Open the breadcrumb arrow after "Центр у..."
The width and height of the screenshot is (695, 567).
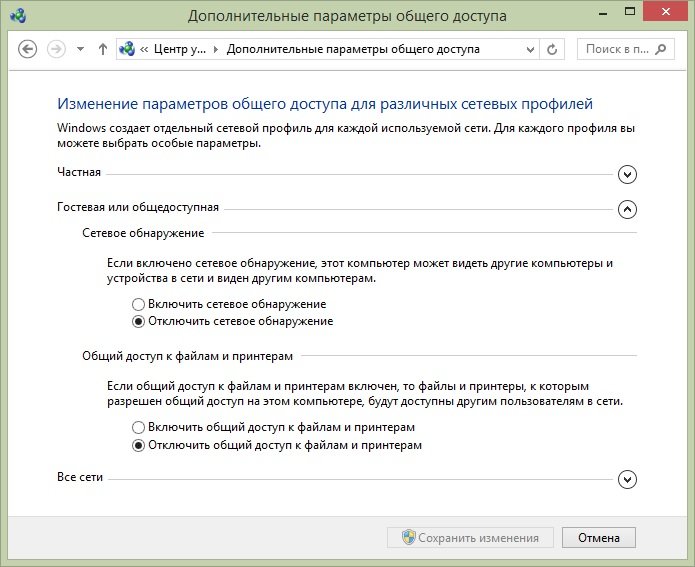tap(216, 49)
